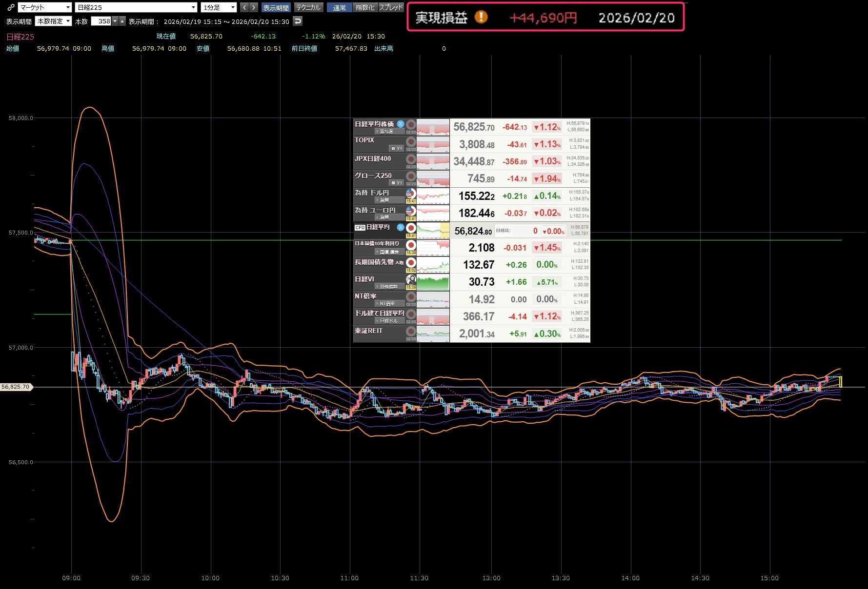This screenshot has width=868, height=589.
Task: Open the 1分足 timeframe dropdown
Action: pyautogui.click(x=219, y=7)
